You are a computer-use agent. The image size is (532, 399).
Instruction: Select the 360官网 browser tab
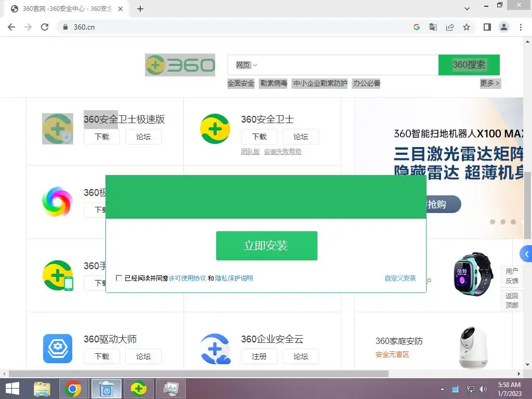tap(66, 9)
